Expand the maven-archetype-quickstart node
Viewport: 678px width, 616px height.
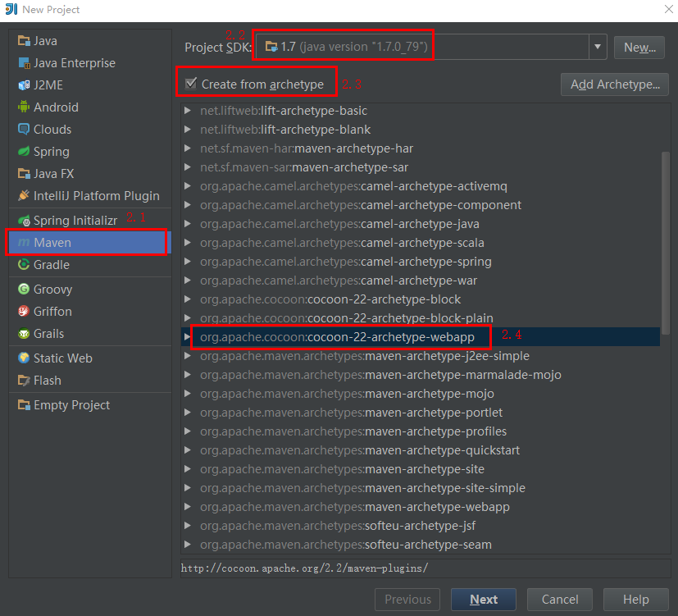coord(188,450)
